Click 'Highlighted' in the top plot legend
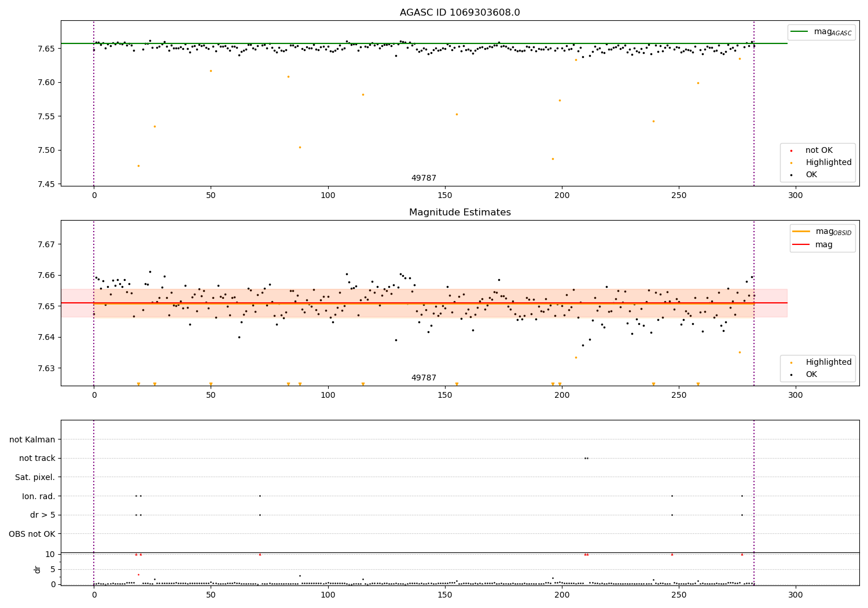 click(829, 163)
